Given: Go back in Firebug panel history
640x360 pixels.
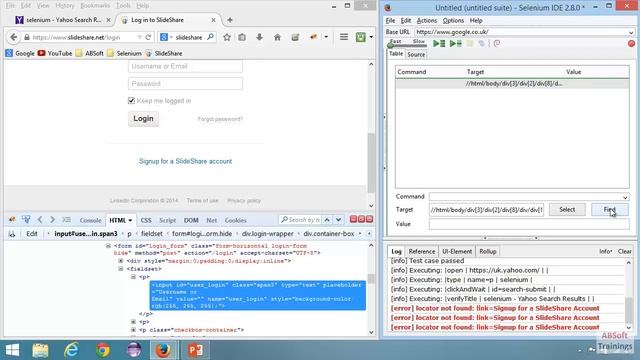Looking at the screenshot, I should coord(40,220).
